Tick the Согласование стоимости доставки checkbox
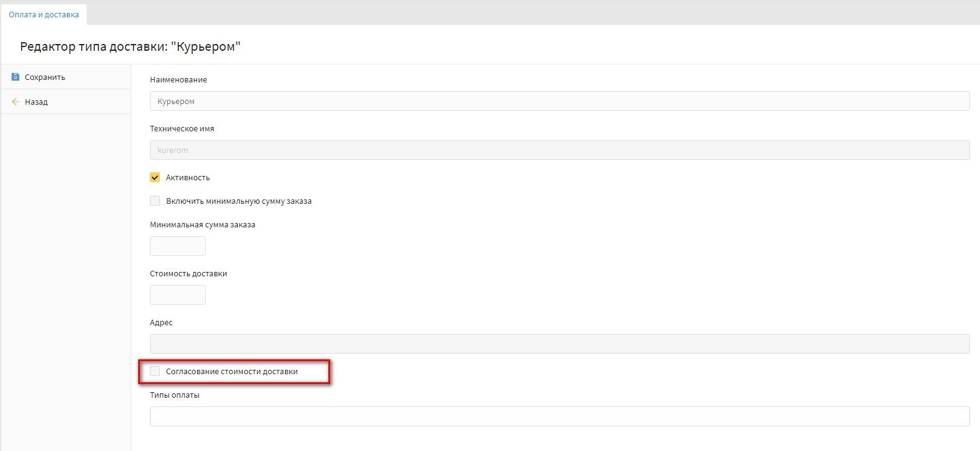Viewport: 980px width, 451px height. pyautogui.click(x=155, y=371)
